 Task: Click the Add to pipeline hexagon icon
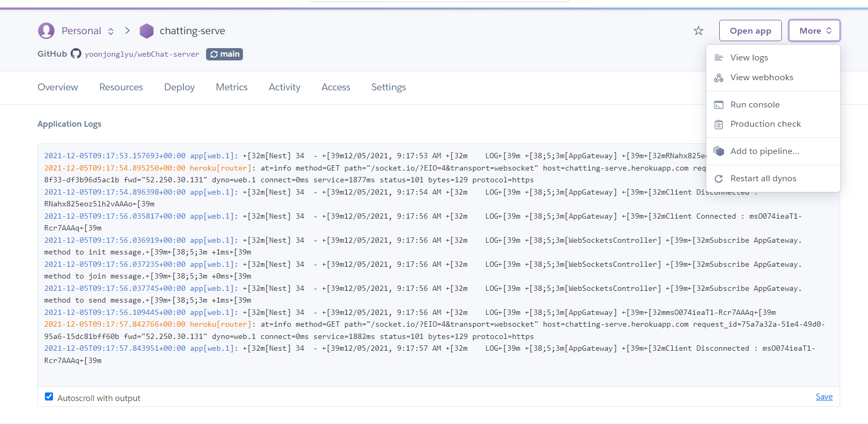(x=719, y=151)
